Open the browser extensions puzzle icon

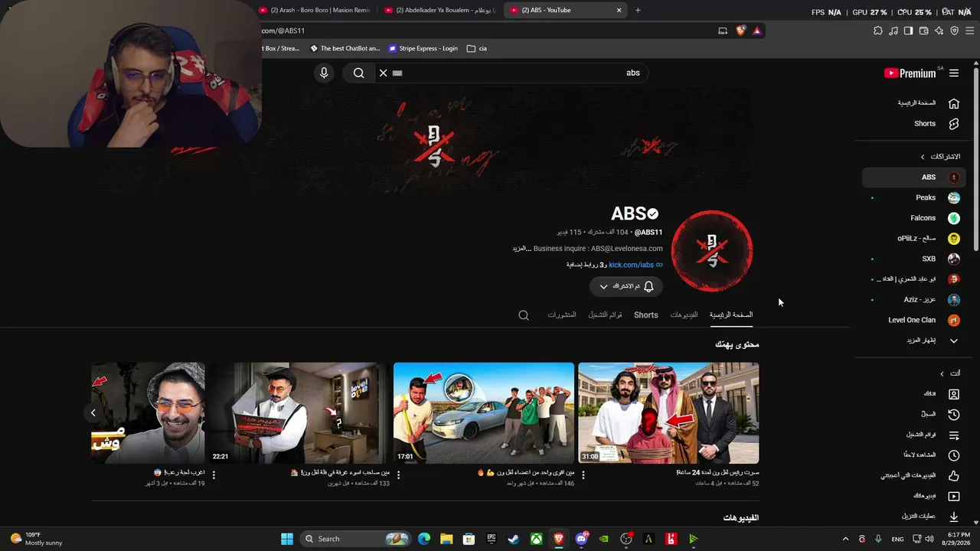tap(878, 31)
